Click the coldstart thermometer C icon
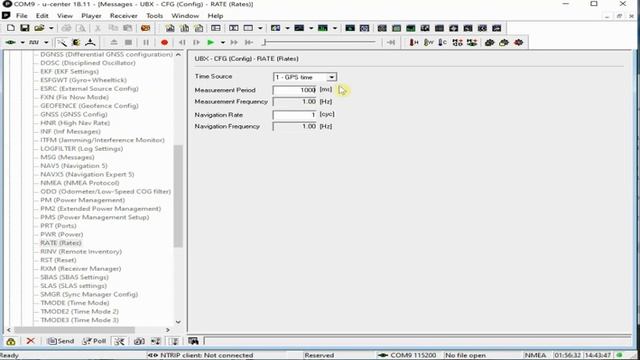 click(442, 42)
